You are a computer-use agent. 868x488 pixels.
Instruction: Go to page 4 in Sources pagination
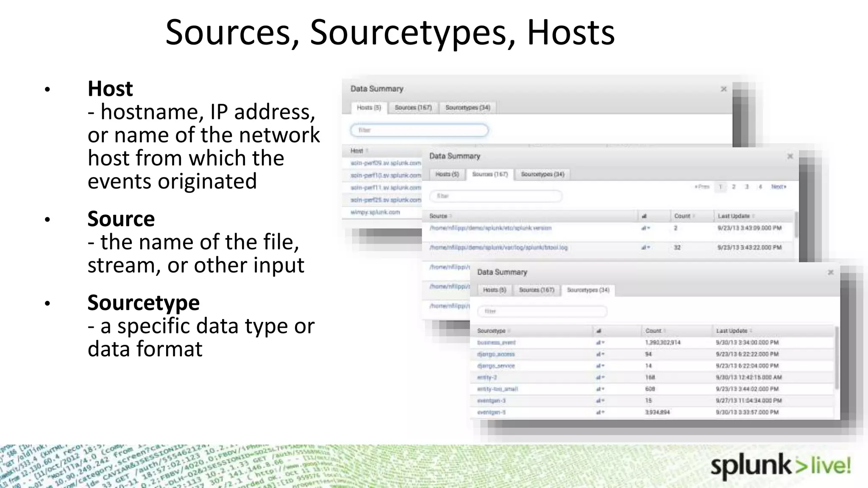click(760, 187)
